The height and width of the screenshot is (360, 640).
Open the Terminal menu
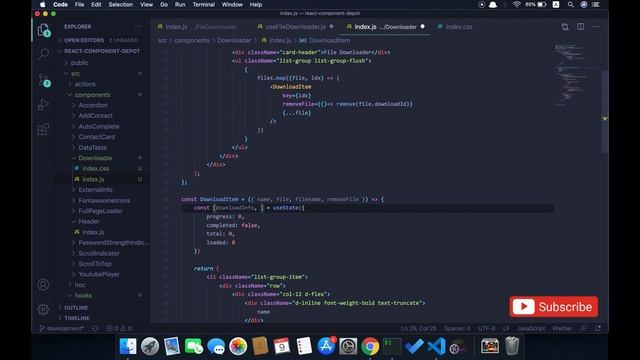tap(204, 4)
